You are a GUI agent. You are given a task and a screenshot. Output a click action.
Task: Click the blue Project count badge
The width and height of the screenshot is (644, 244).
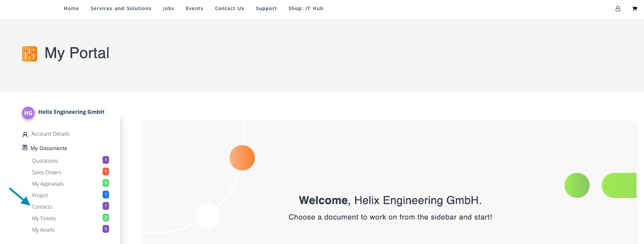106,195
